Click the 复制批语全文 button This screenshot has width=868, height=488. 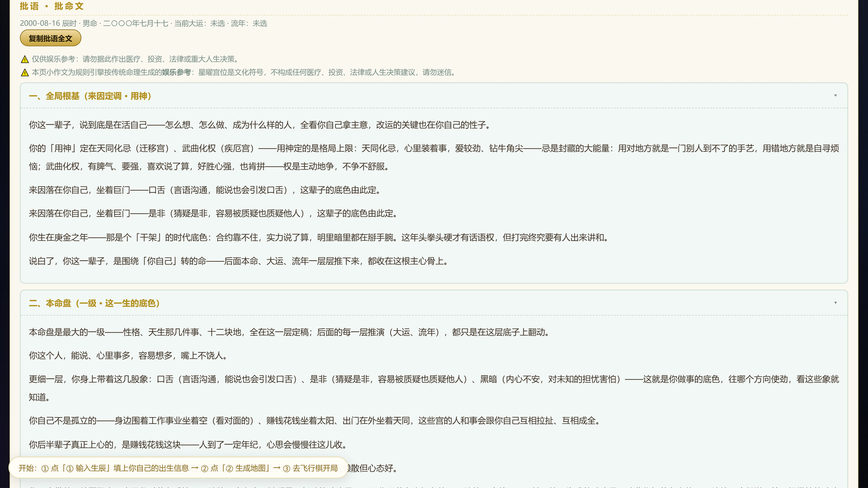[x=50, y=38]
